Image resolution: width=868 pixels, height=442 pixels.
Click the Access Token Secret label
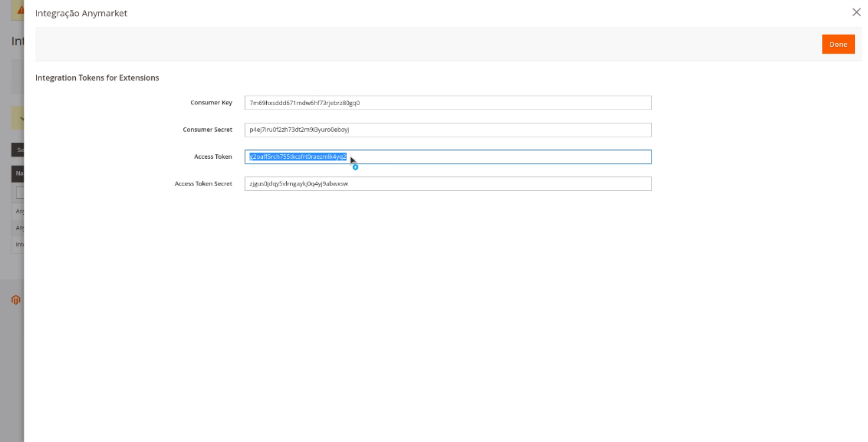pos(203,184)
